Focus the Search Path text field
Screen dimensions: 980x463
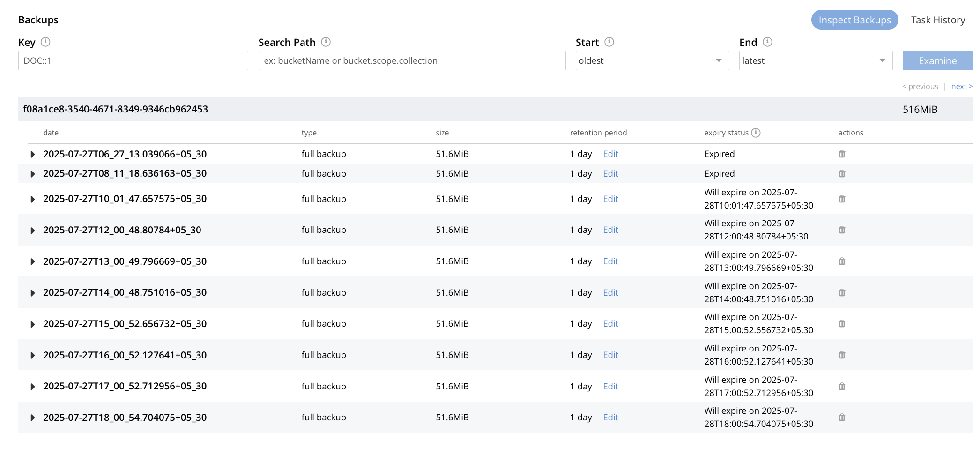tap(411, 61)
